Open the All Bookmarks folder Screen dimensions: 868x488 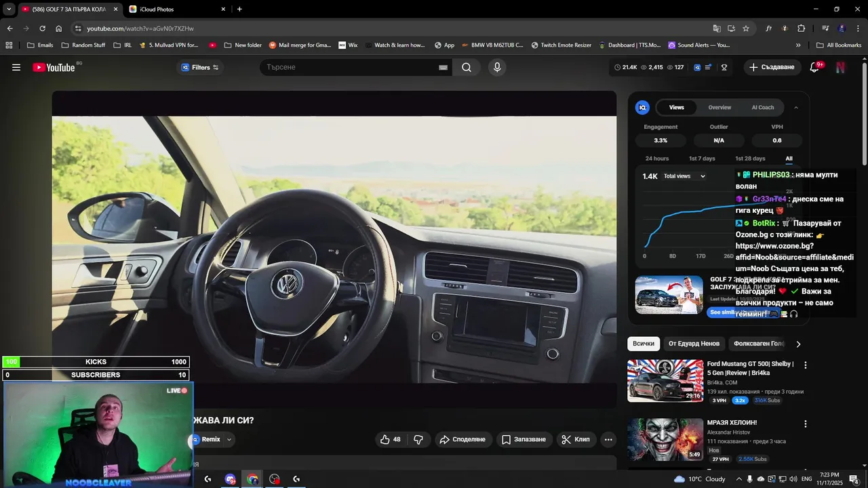click(x=839, y=45)
